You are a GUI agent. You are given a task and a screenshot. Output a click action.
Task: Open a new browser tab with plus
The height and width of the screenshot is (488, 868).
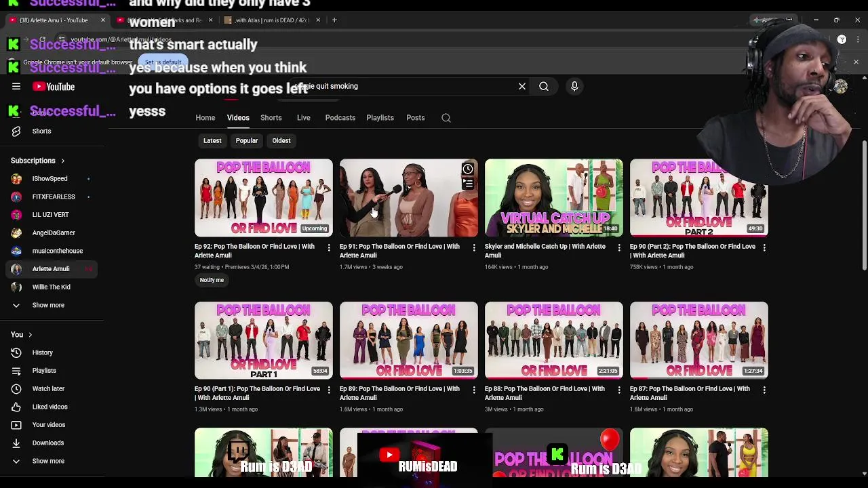[334, 20]
